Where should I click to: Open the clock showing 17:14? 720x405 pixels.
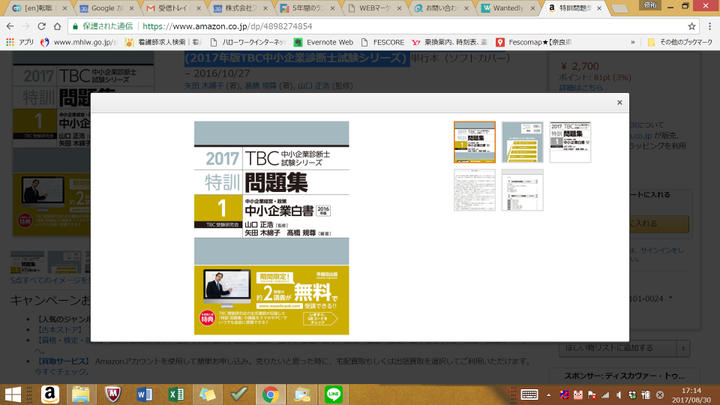691,395
